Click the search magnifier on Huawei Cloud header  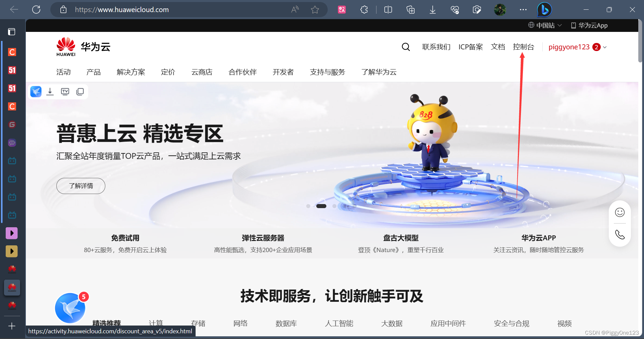pyautogui.click(x=406, y=47)
